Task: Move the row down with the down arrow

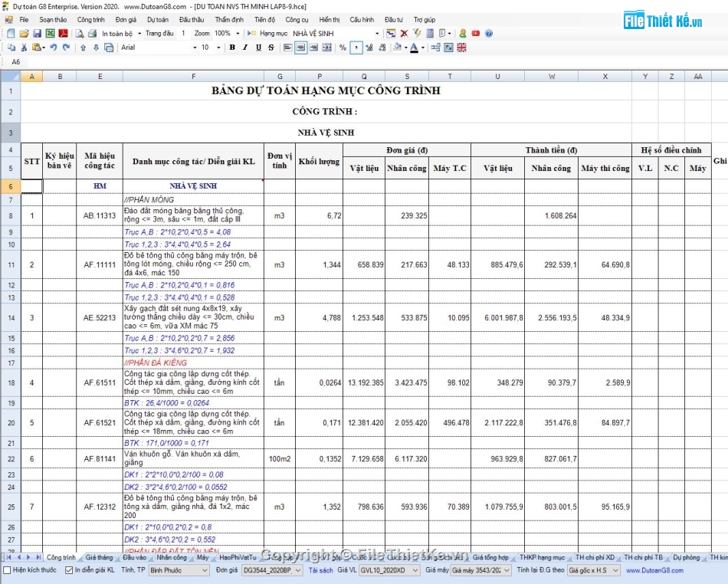Action: point(96,48)
